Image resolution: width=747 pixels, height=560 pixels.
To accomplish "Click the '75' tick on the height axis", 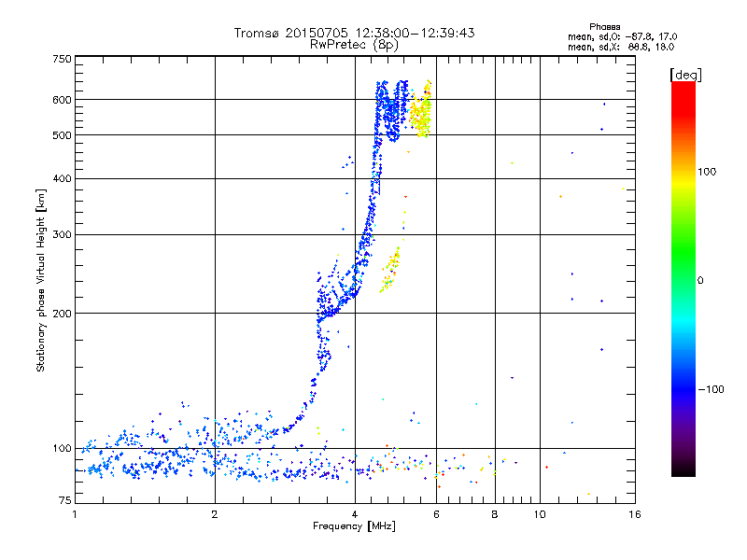I will 65,500.
